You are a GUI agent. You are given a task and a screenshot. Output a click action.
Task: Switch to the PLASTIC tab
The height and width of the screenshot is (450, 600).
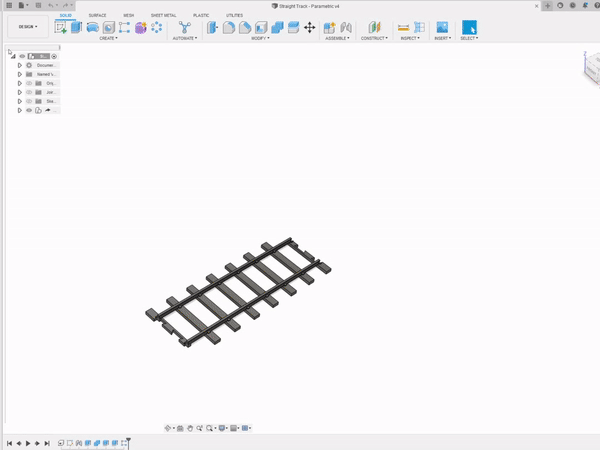[x=201, y=15]
